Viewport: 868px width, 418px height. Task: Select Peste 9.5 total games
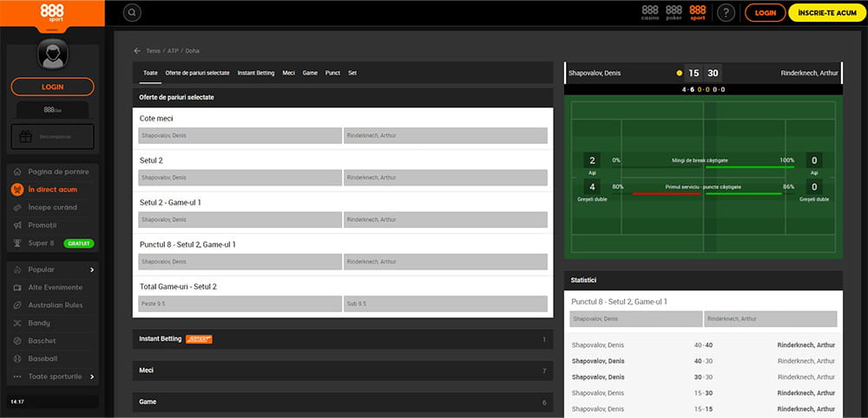pyautogui.click(x=240, y=304)
